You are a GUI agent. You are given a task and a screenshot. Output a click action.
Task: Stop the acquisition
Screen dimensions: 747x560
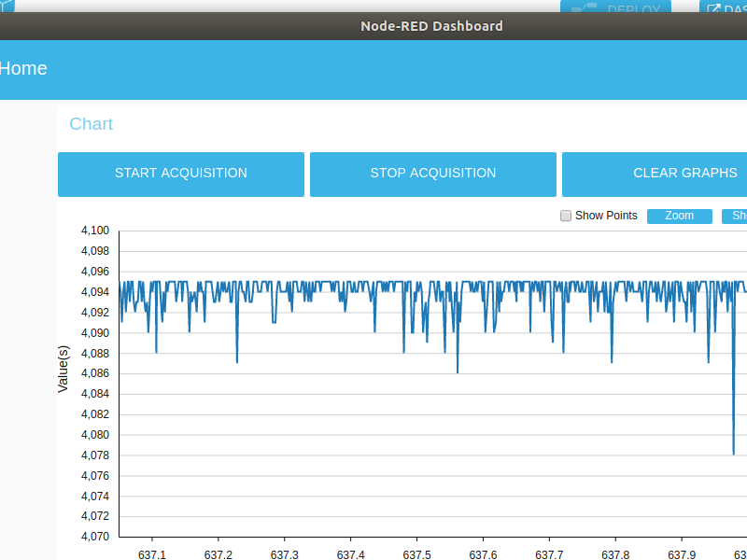pos(433,175)
